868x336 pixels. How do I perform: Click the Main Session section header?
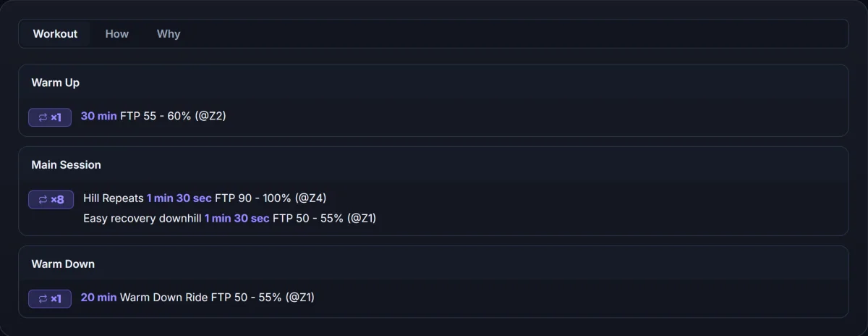(67, 165)
